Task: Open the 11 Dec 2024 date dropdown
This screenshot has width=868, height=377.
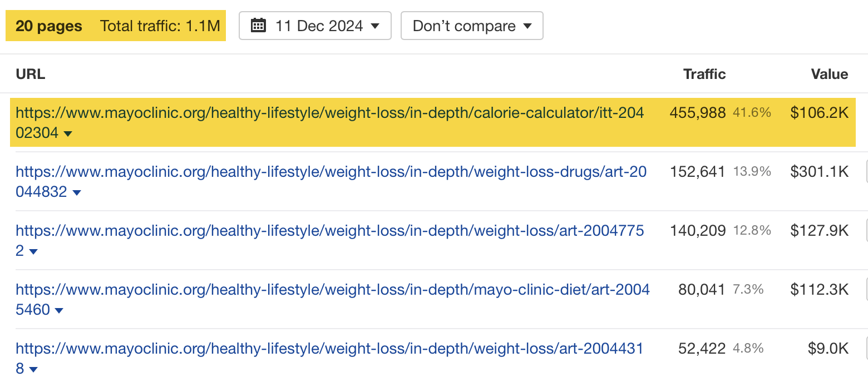Action: coord(315,25)
